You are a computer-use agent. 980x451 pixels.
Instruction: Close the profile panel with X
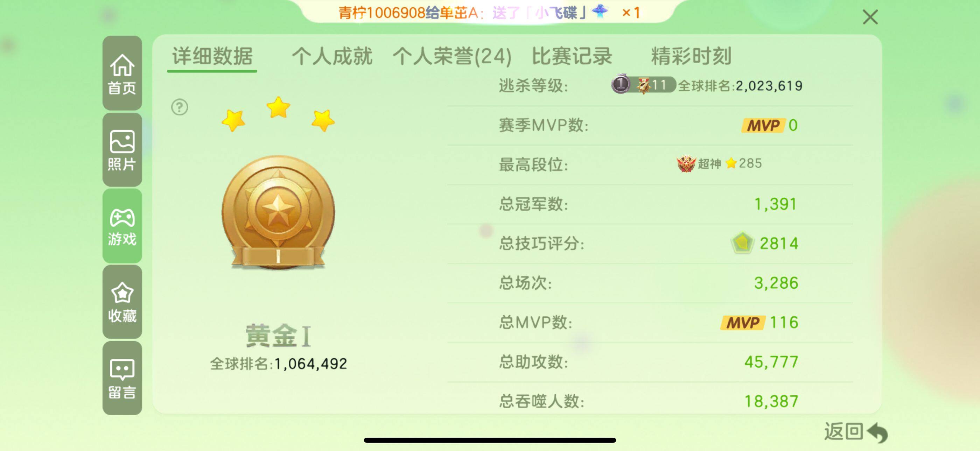point(870,17)
